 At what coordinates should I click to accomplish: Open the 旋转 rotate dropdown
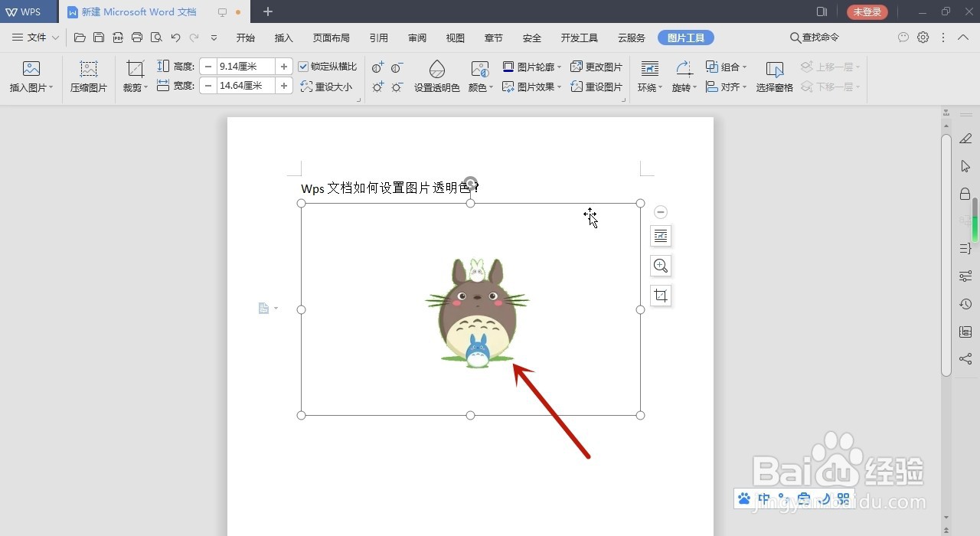point(684,87)
